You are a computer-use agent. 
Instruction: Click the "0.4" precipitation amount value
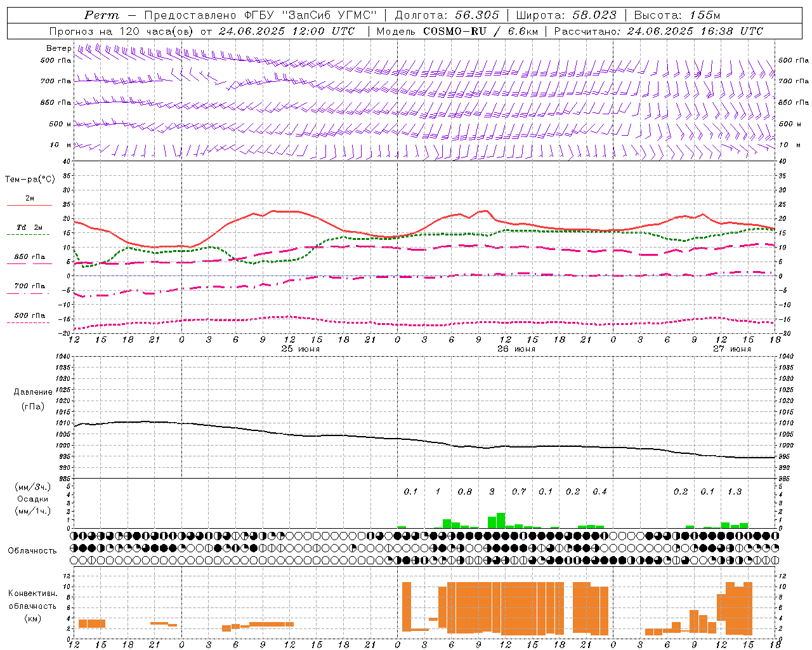(599, 491)
